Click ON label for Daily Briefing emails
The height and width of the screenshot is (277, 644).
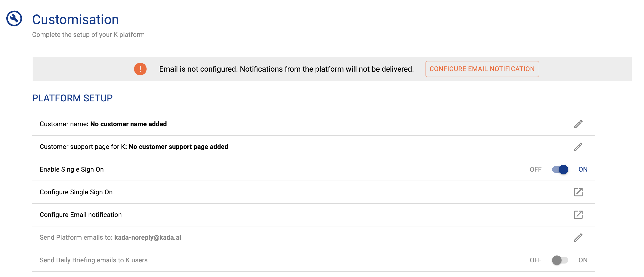(583, 260)
